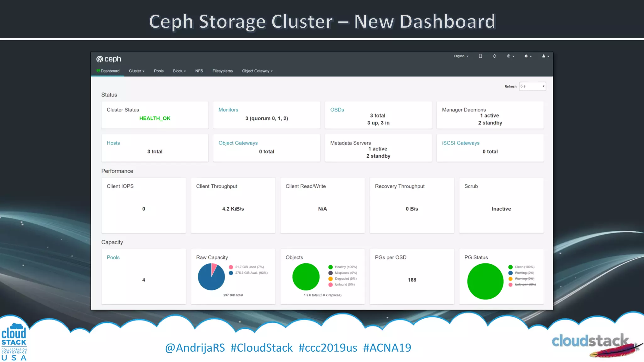Viewport: 644px width, 362px height.
Task: Select the Dashboard tab
Action: pos(108,71)
